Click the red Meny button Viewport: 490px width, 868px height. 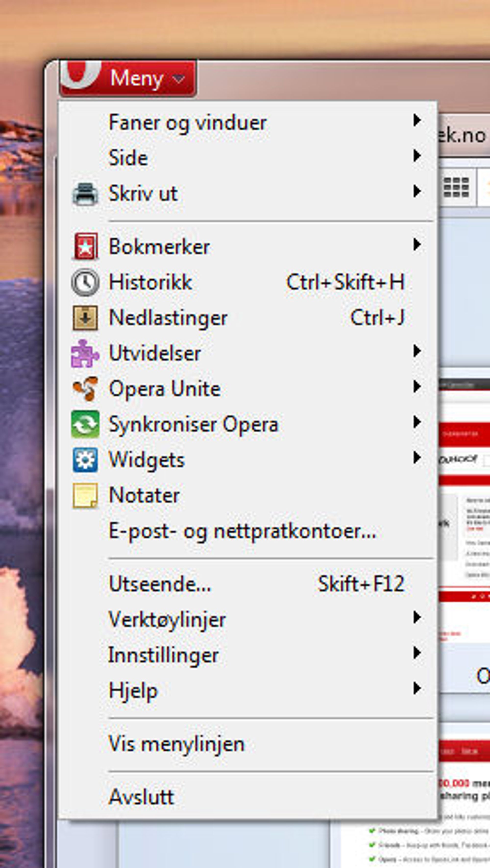click(128, 78)
